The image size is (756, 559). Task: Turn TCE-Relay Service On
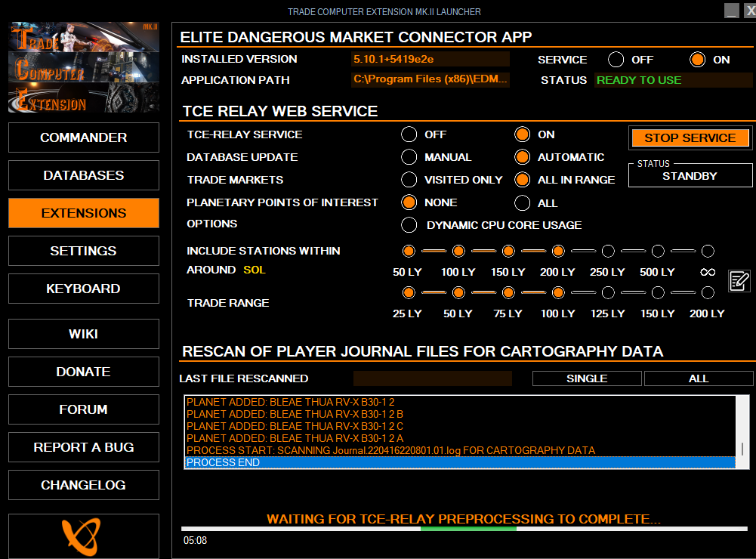[x=522, y=134]
